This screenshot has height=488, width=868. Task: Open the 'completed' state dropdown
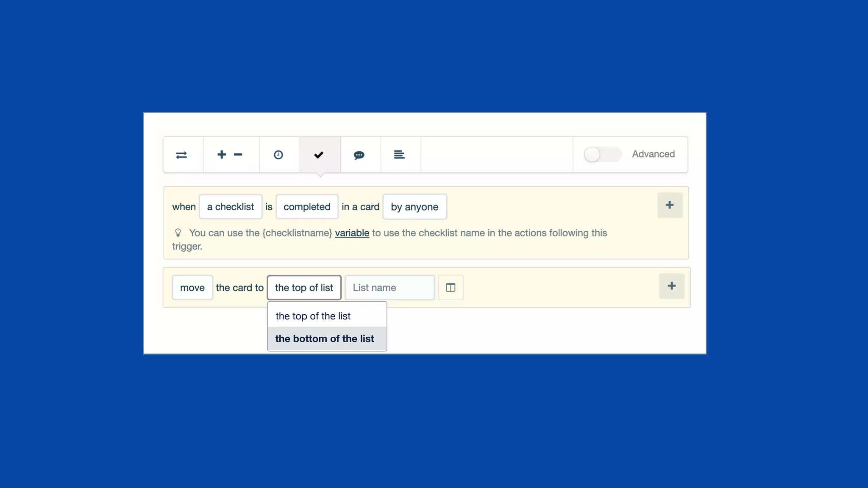point(306,207)
